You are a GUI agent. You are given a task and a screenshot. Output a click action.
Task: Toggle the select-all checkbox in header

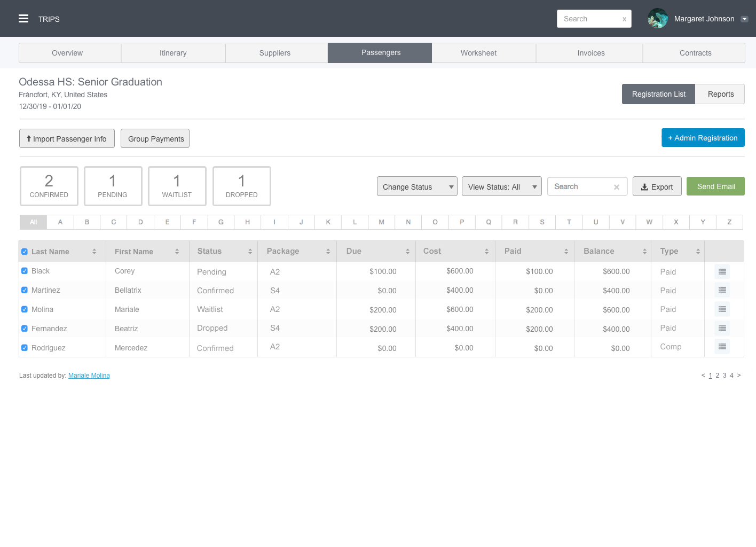tap(25, 252)
